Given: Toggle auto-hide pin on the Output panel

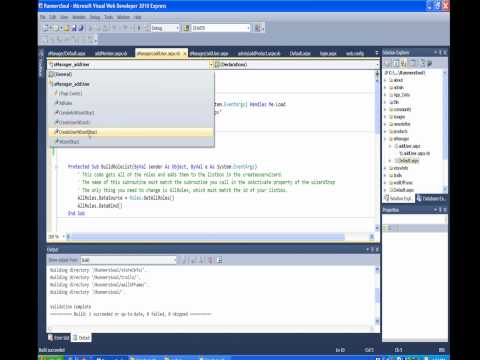Looking at the screenshot, I should (x=373, y=250).
